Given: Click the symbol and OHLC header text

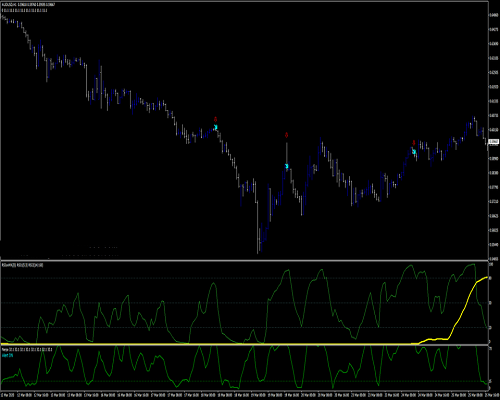Looking at the screenshot, I should pos(28,5).
